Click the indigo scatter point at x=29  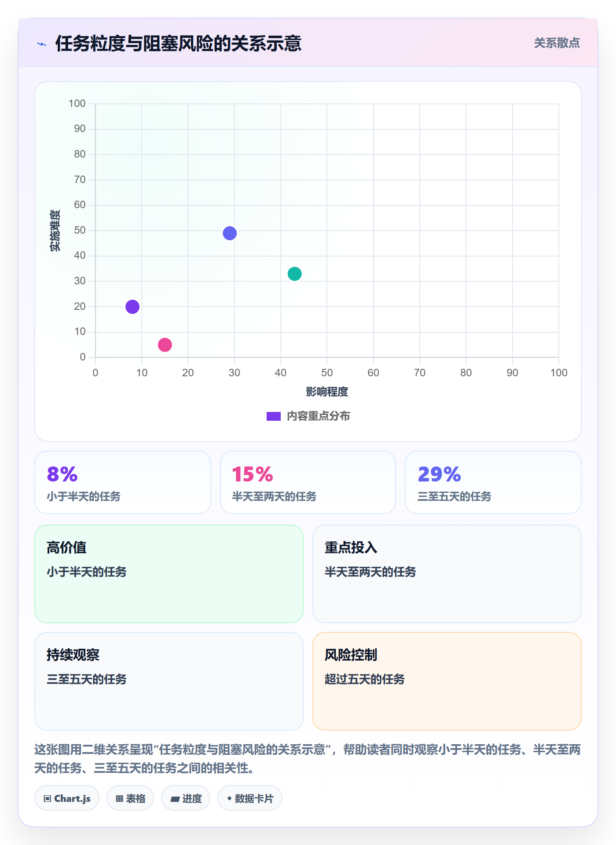pos(230,233)
